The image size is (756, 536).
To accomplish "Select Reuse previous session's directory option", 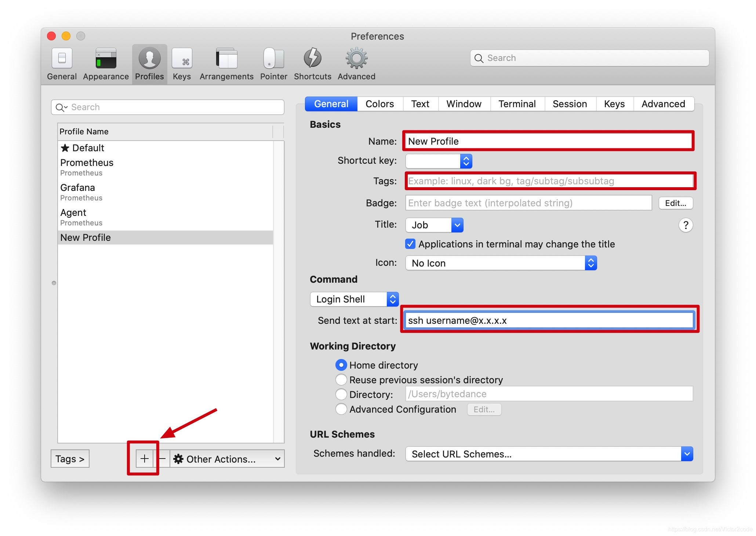I will coord(341,380).
